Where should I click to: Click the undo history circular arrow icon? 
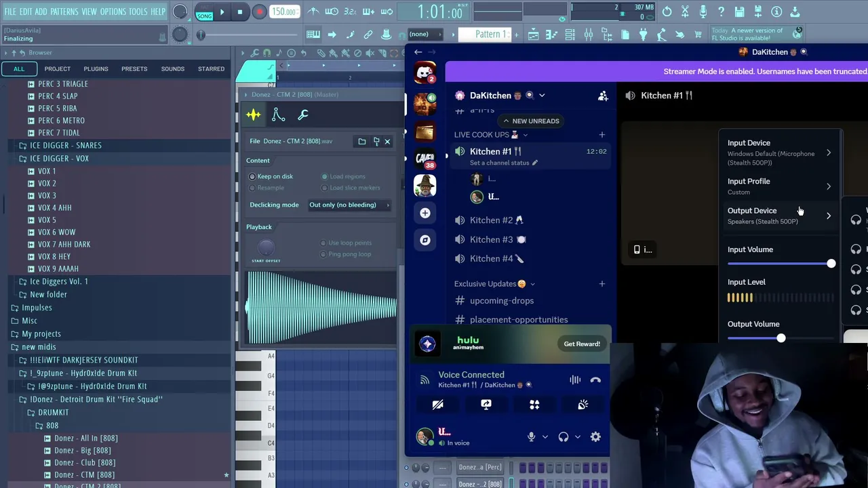click(x=667, y=12)
